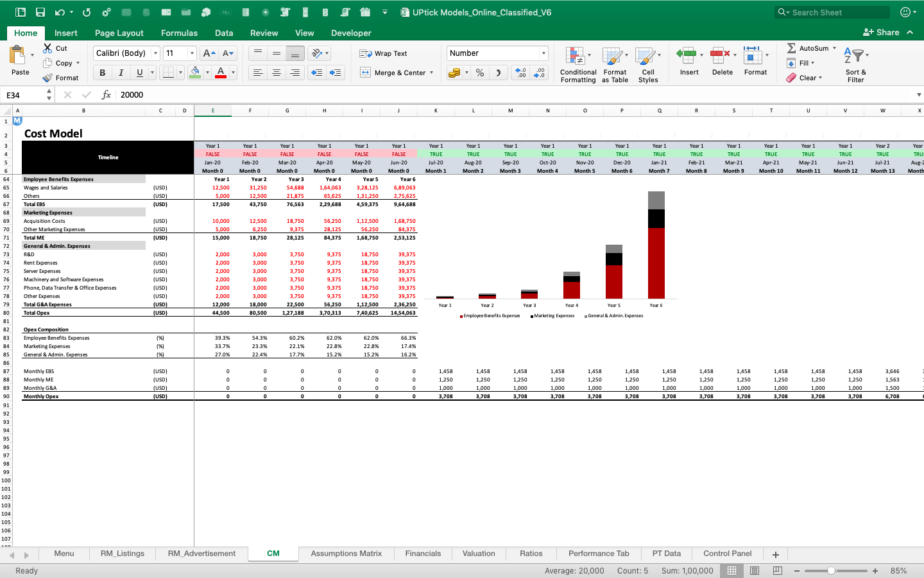The image size is (924, 578).
Task: Click Decrease Decimal icon
Action: coord(540,73)
